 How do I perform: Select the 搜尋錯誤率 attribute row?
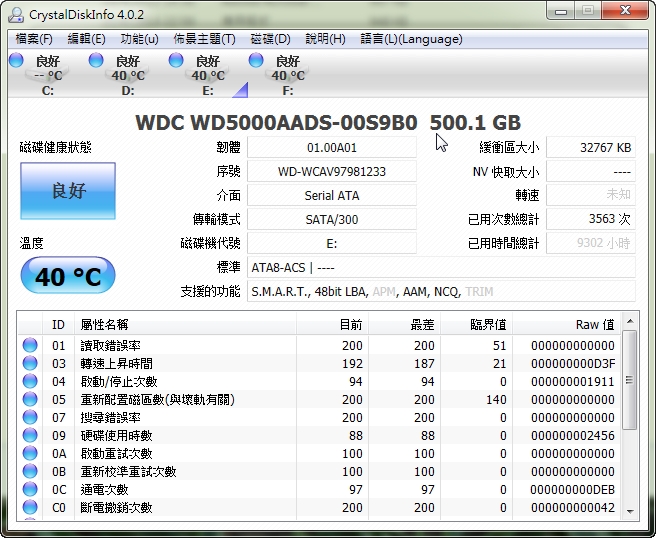(x=319, y=417)
